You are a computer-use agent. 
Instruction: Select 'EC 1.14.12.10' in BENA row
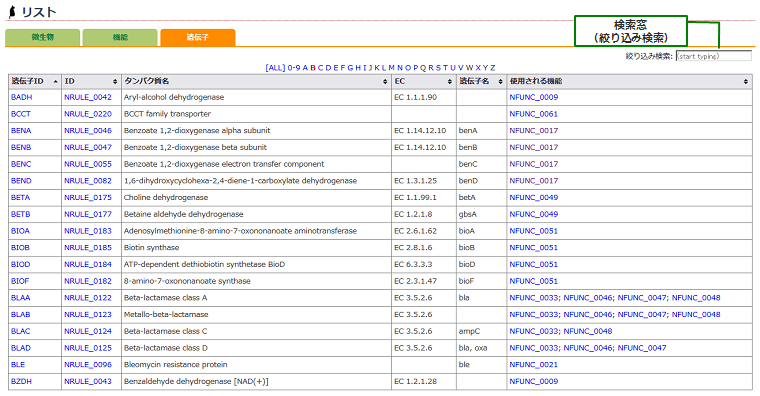click(x=420, y=130)
